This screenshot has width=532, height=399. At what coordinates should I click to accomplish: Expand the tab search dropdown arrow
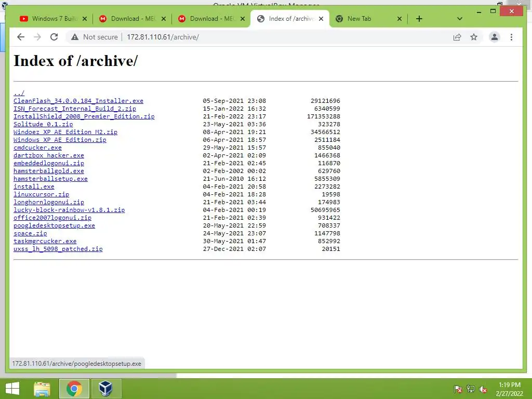tap(459, 19)
